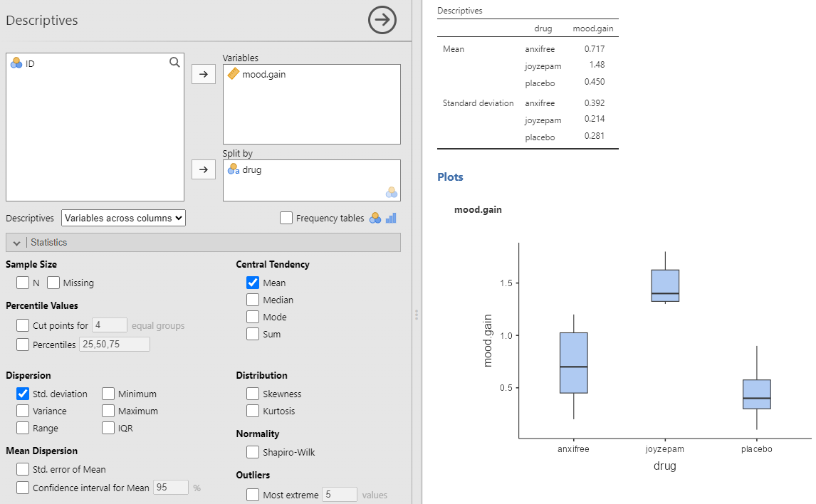Viewport: 816px width, 504px height.
Task: Click arrow button to add to Variables
Action: tap(204, 74)
